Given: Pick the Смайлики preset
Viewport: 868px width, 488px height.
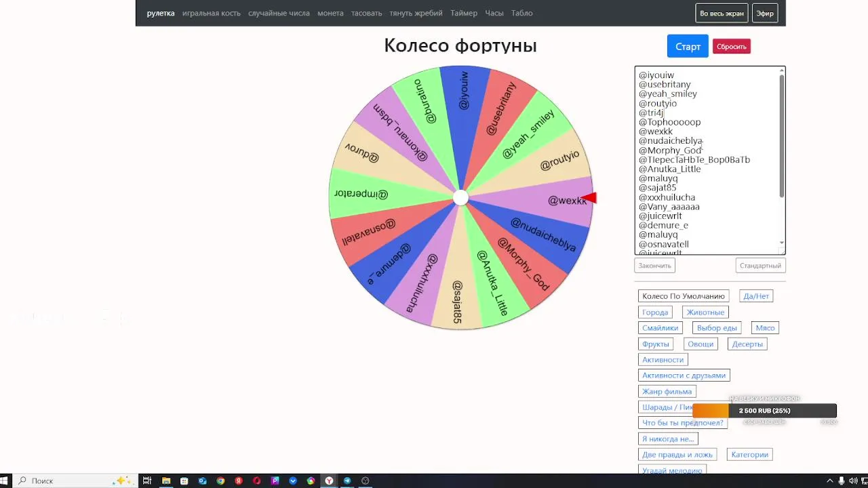Looking at the screenshot, I should click(660, 328).
